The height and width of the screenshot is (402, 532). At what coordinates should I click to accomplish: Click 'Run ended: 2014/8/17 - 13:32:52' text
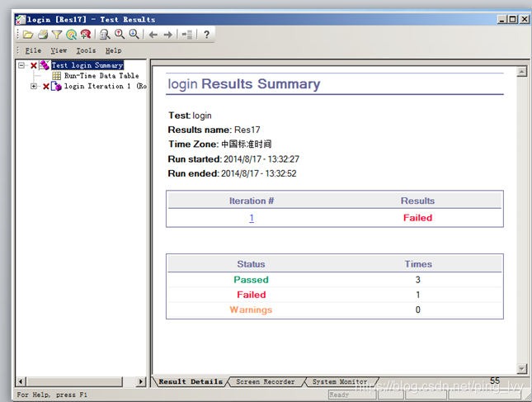(x=232, y=173)
